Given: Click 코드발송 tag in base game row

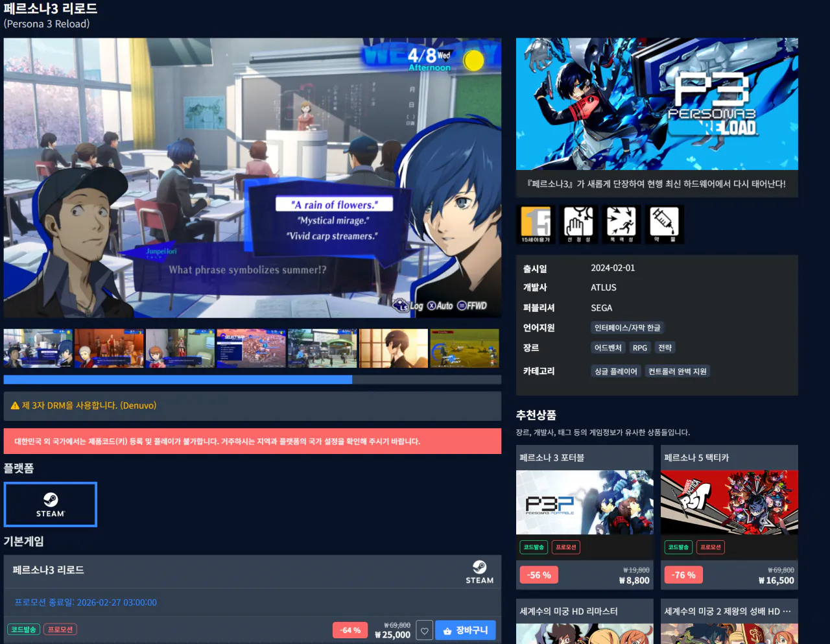Looking at the screenshot, I should pyautogui.click(x=24, y=629).
